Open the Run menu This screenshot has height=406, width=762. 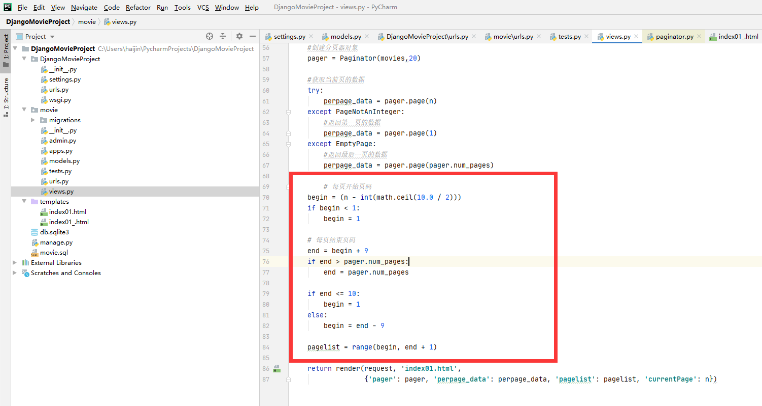click(162, 7)
